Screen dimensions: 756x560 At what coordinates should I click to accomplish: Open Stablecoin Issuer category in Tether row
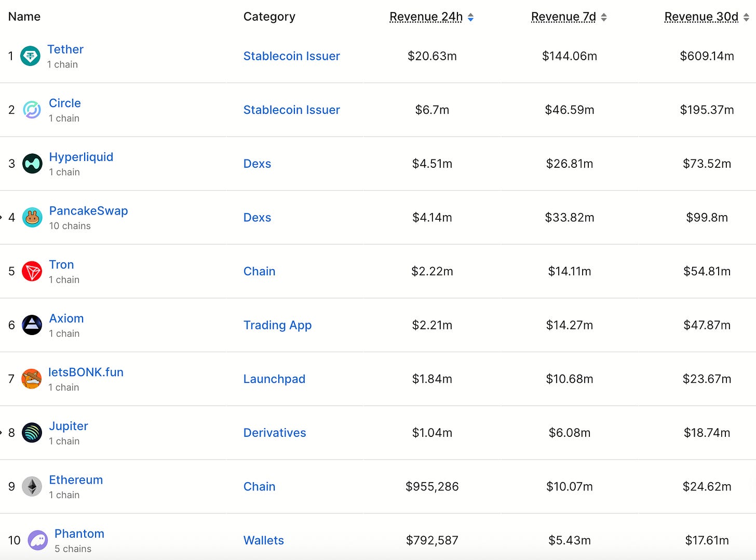tap(292, 56)
